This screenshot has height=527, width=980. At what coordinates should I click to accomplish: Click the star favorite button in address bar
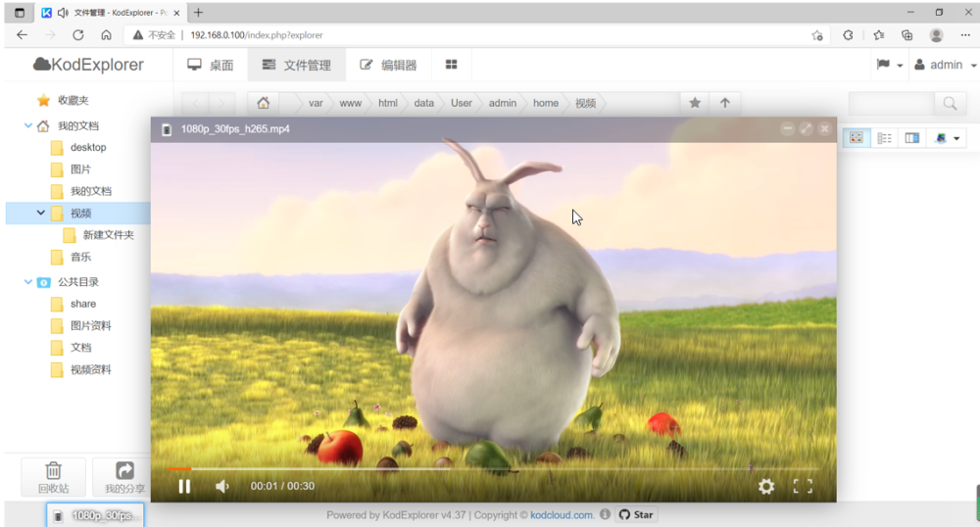pyautogui.click(x=695, y=103)
